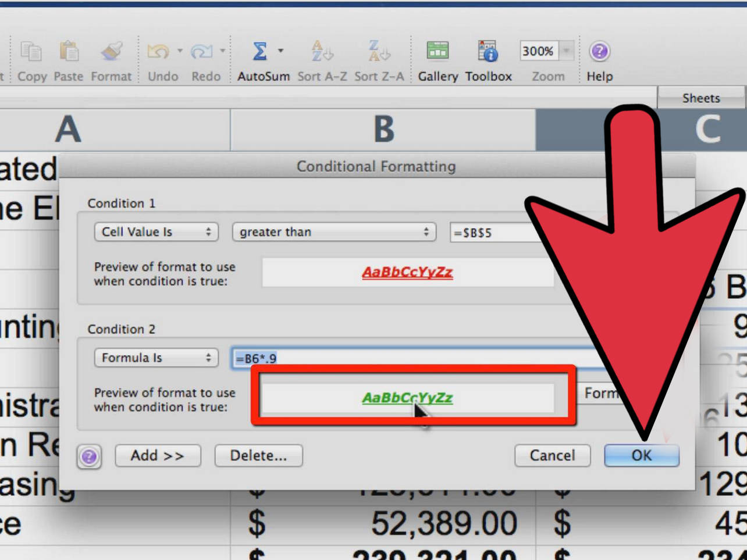
Task: Open the greater than comparison dropdown
Action: [334, 231]
